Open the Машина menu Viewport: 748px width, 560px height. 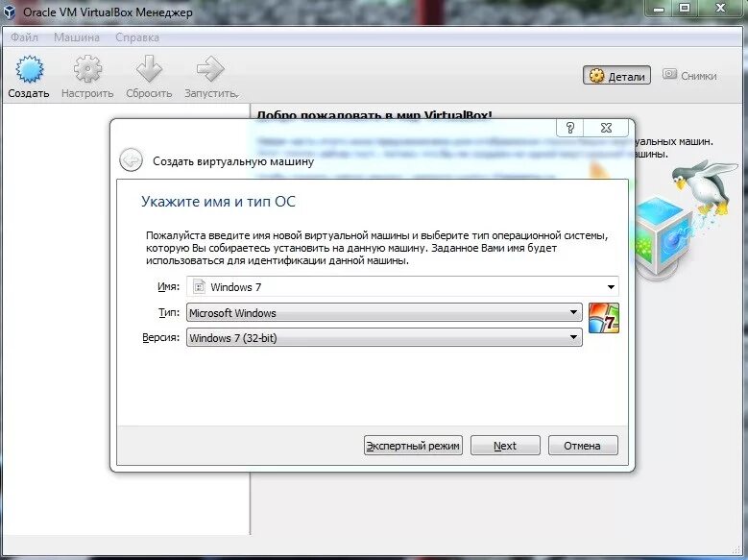point(76,37)
